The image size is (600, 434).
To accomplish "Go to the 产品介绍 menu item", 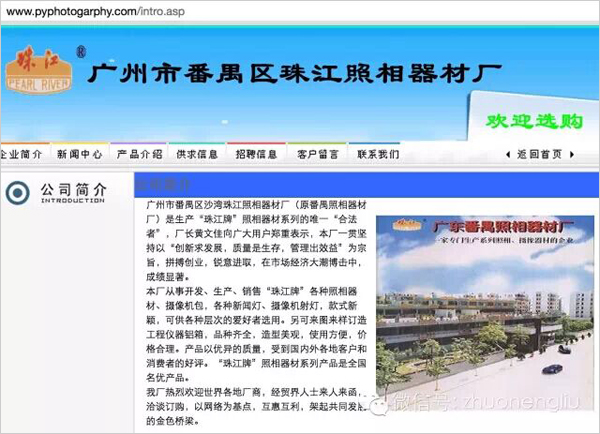I will [139, 154].
